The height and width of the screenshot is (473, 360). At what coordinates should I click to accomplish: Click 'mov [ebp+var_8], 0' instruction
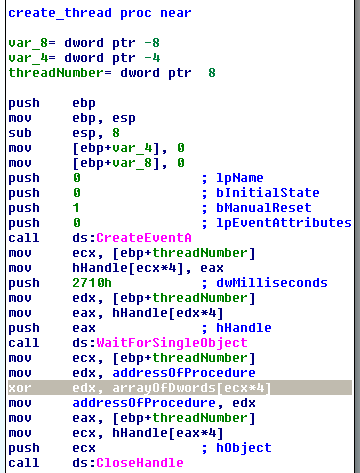(96, 163)
